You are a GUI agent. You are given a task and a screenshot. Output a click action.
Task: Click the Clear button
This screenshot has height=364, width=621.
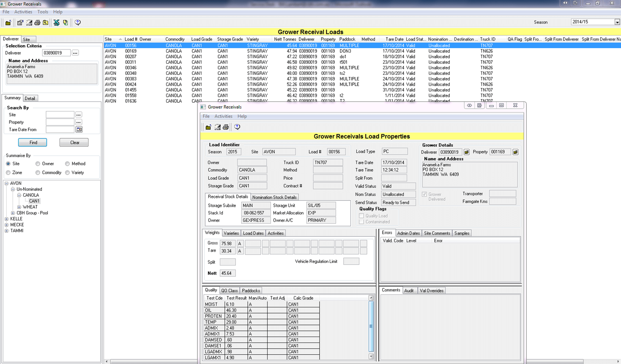[x=74, y=142]
